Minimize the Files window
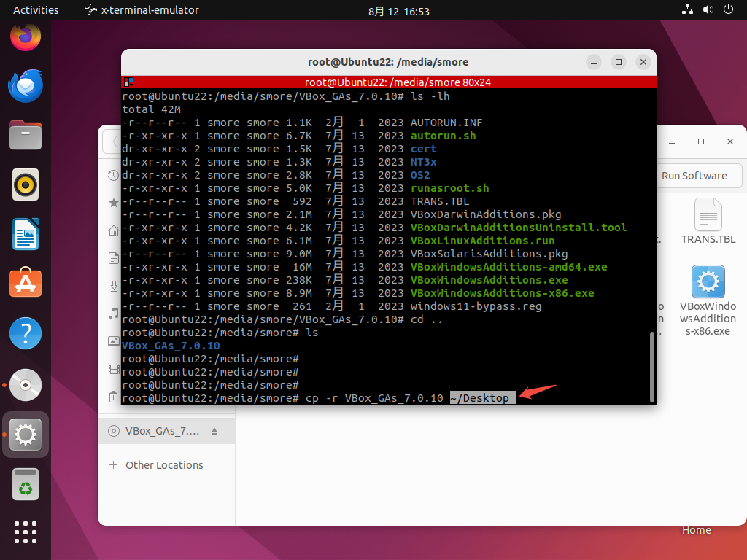The image size is (747, 560). pyautogui.click(x=672, y=141)
